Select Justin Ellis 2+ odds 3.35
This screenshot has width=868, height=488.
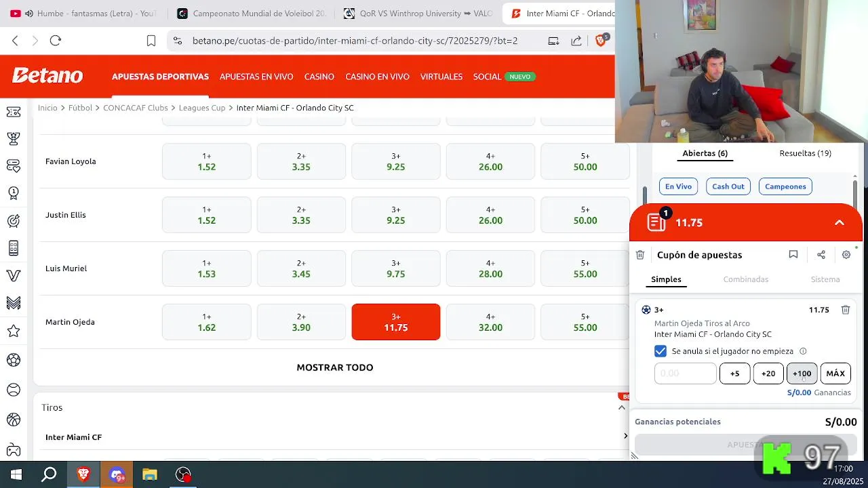[301, 215]
